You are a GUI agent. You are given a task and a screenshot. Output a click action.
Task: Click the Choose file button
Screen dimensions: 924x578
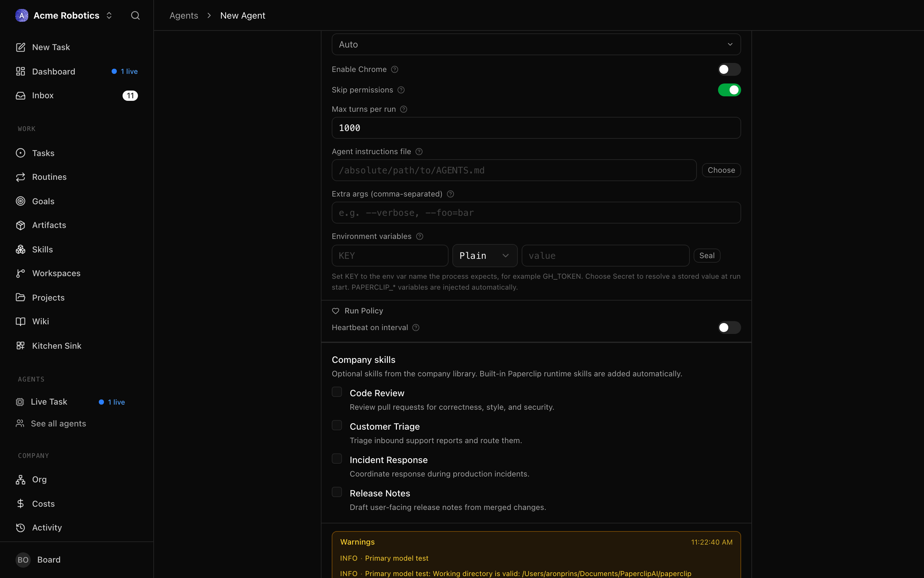coord(721,170)
